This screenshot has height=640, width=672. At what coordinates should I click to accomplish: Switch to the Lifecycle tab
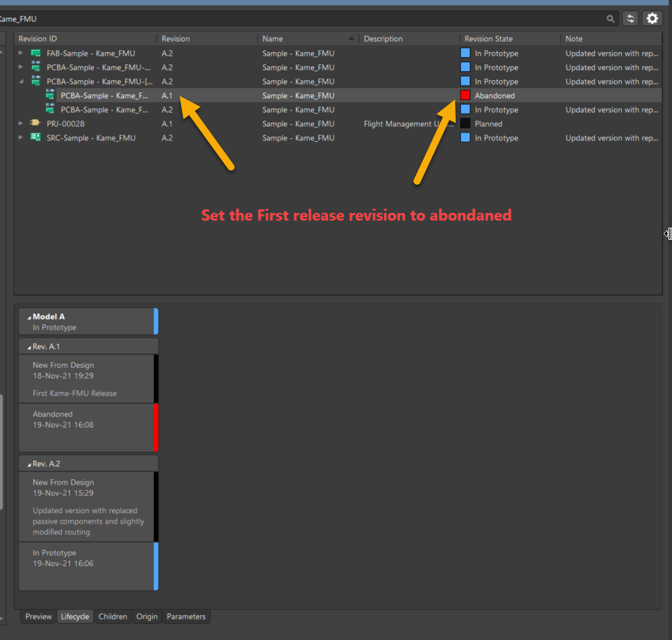point(75,617)
